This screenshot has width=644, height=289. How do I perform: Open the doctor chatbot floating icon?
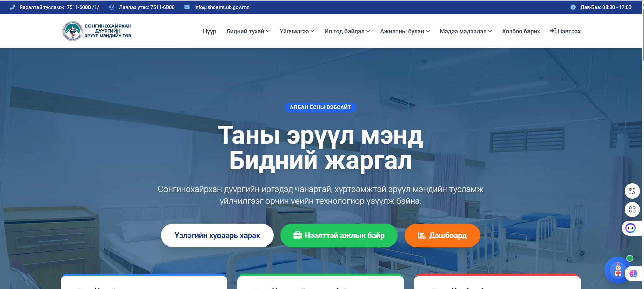point(618,270)
